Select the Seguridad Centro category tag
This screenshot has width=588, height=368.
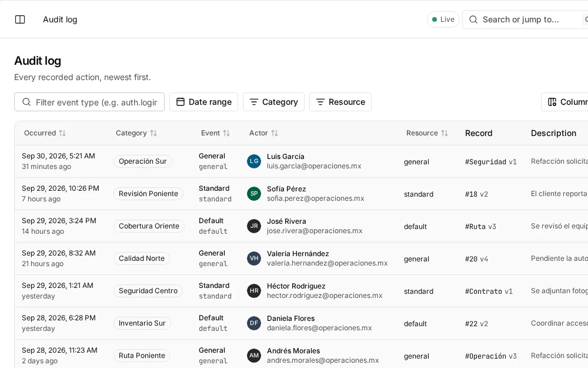(x=148, y=291)
